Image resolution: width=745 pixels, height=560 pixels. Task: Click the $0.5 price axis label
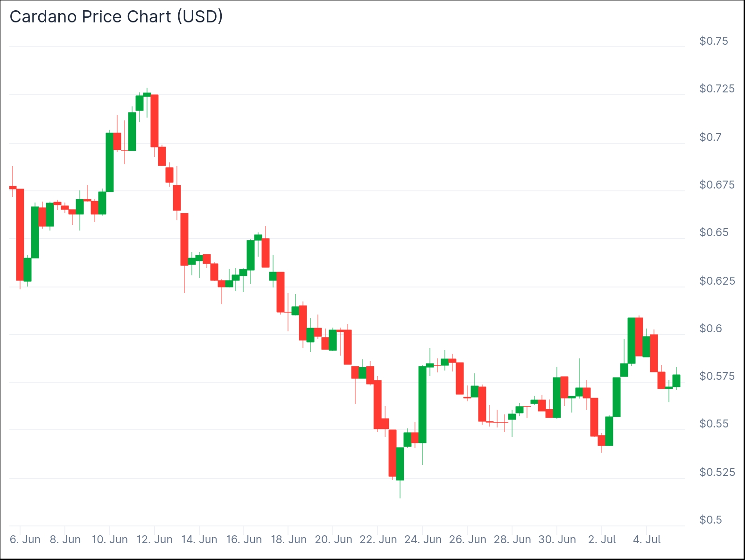tap(710, 520)
